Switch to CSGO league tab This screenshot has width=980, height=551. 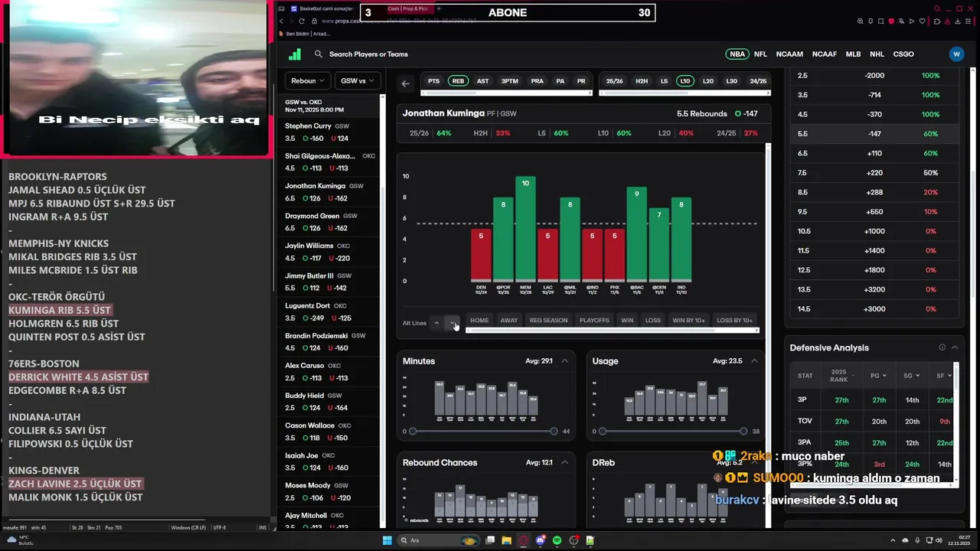(x=903, y=54)
